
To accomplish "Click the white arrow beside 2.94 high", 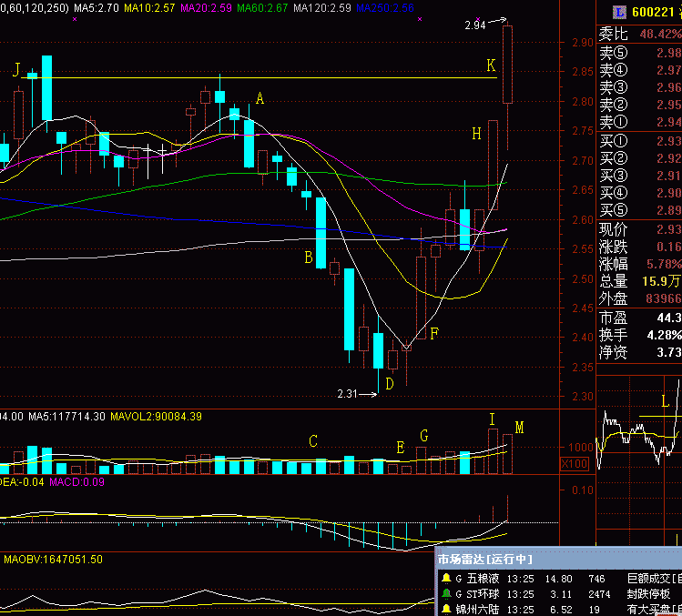I will click(498, 22).
